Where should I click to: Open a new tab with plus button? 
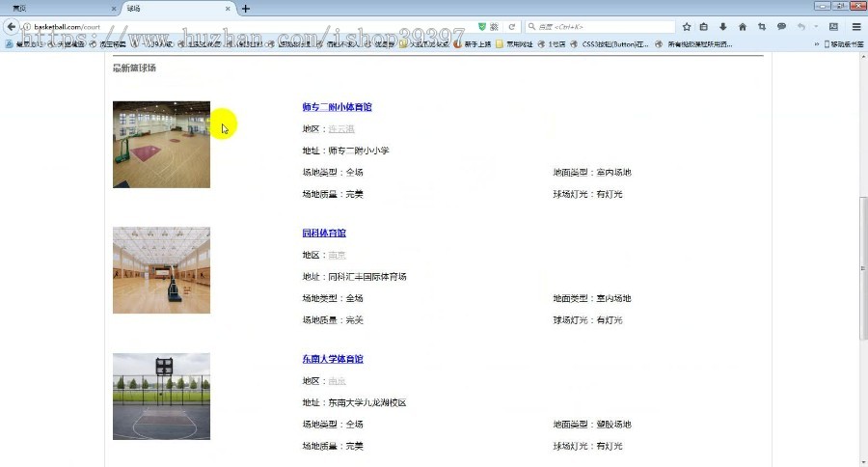[x=246, y=9]
